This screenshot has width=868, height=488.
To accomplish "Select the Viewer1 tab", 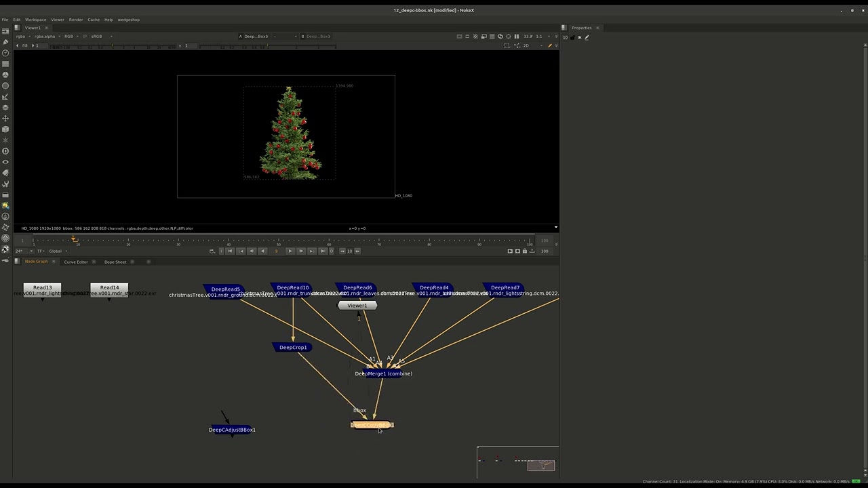I will point(33,28).
